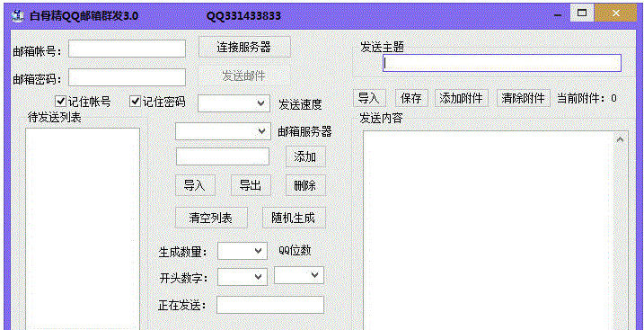Viewport: 644px width, 330px height.
Task: Click 导入 button above 发送内容
Action: click(369, 98)
